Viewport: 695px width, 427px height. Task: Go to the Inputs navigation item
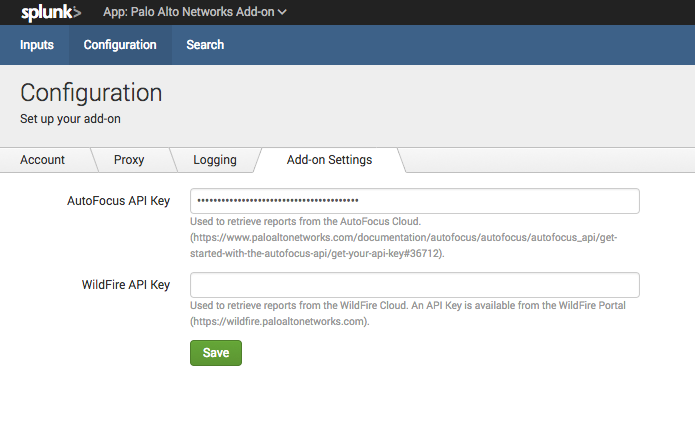click(x=37, y=45)
